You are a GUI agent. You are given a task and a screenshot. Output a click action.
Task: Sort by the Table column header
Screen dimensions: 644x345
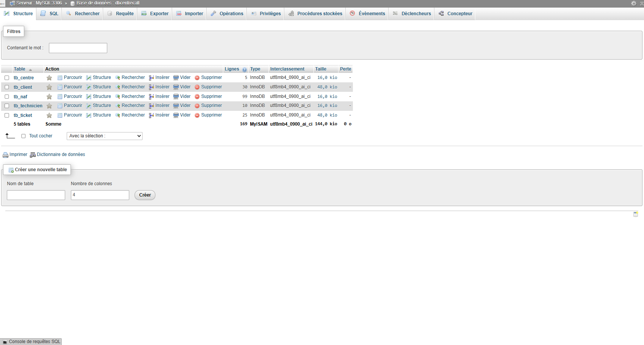pyautogui.click(x=19, y=69)
